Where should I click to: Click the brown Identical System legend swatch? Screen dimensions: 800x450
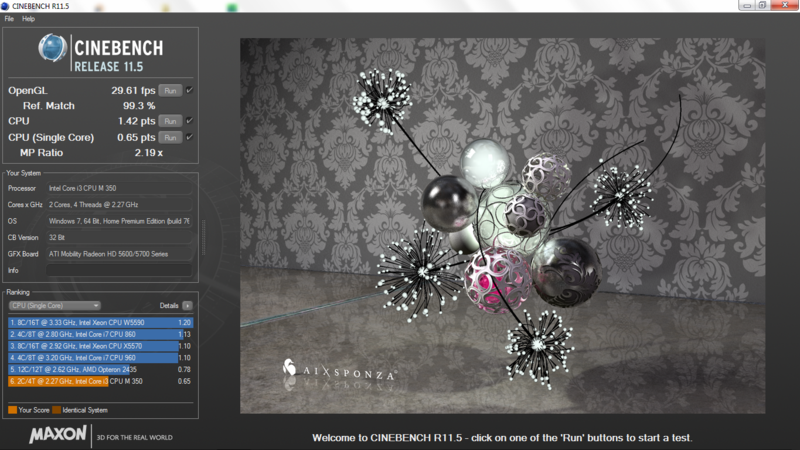coord(57,410)
